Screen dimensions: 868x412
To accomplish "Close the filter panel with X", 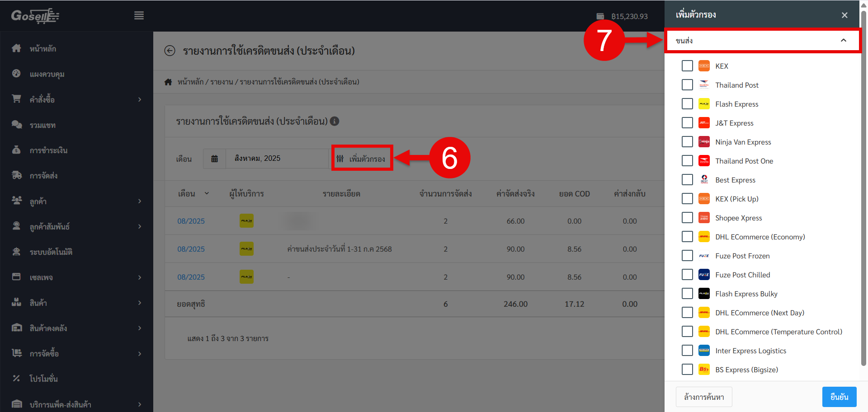I will [844, 15].
